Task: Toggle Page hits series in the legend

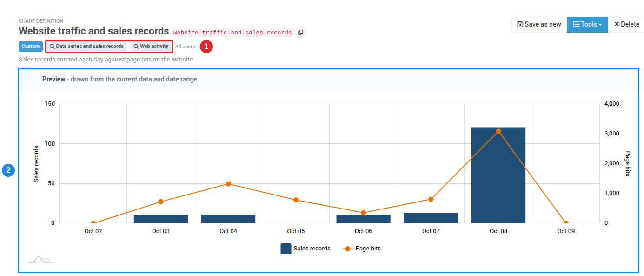Action: pyautogui.click(x=362, y=249)
